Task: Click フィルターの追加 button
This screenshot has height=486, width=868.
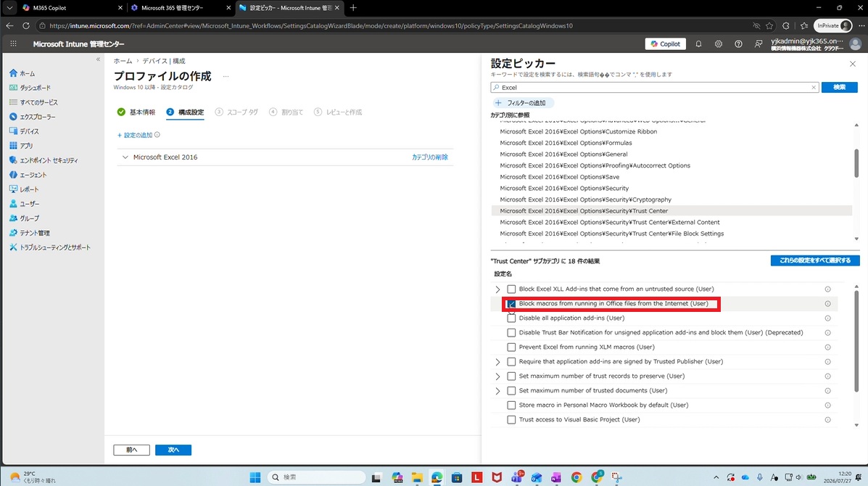Action: pos(522,103)
